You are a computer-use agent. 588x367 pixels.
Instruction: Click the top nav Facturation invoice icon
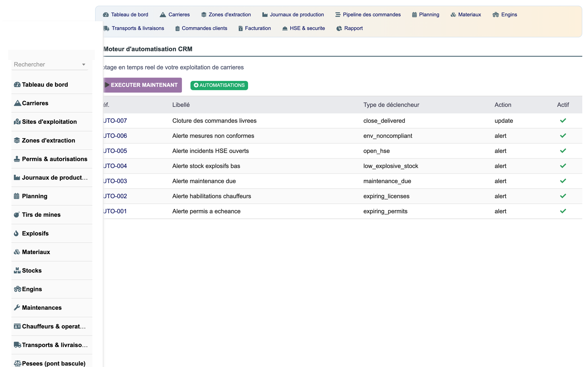coord(241,28)
